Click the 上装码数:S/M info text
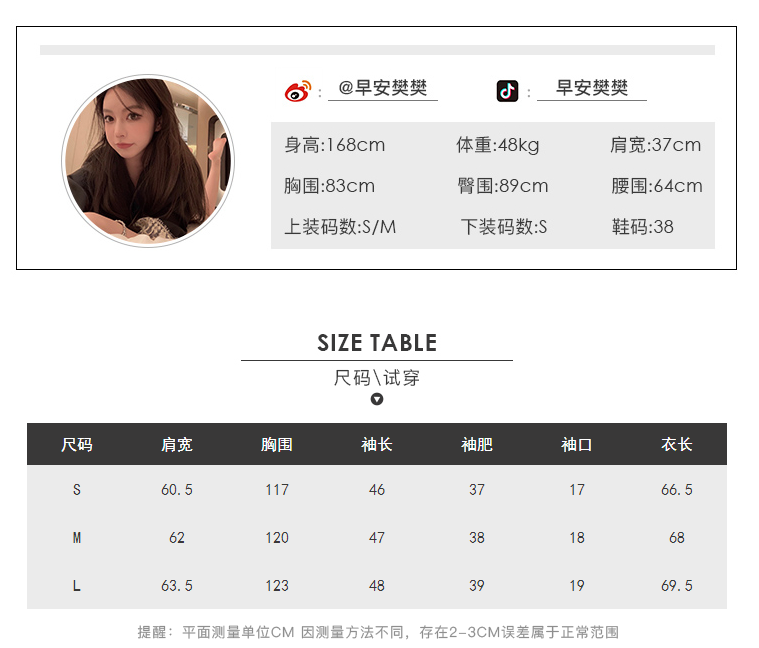 [340, 226]
